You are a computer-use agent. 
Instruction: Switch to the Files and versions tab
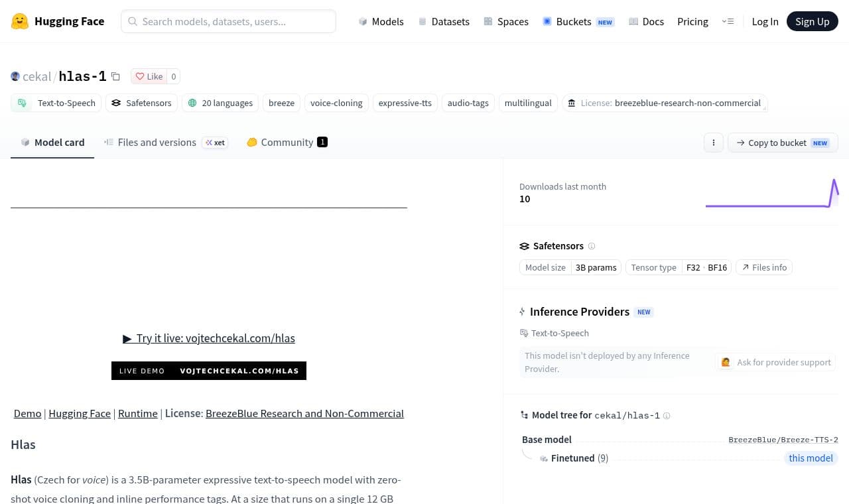click(166, 143)
